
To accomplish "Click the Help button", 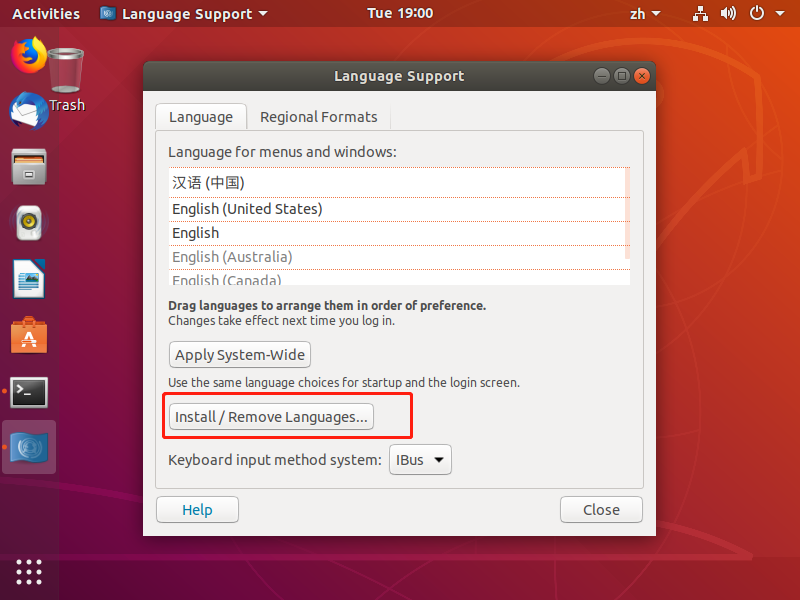I will click(x=197, y=510).
